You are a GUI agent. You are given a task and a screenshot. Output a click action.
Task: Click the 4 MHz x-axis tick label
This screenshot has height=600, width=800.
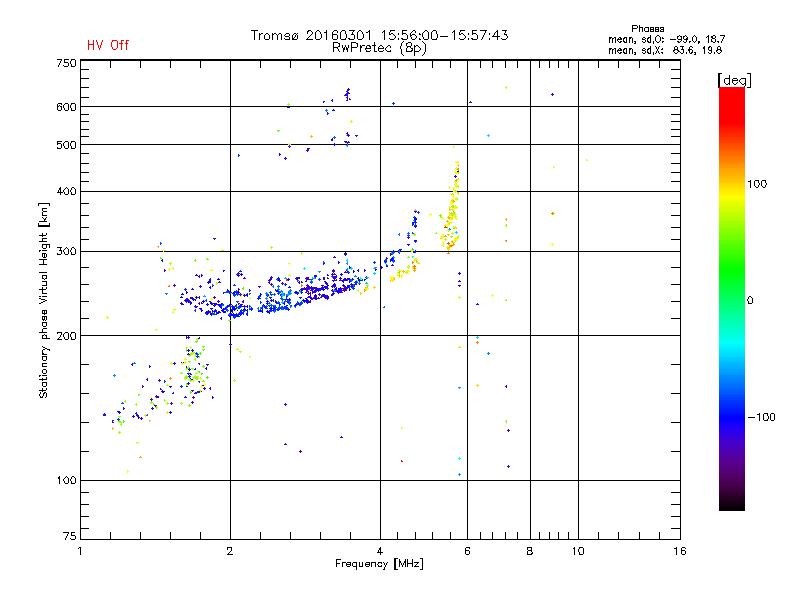(x=380, y=551)
